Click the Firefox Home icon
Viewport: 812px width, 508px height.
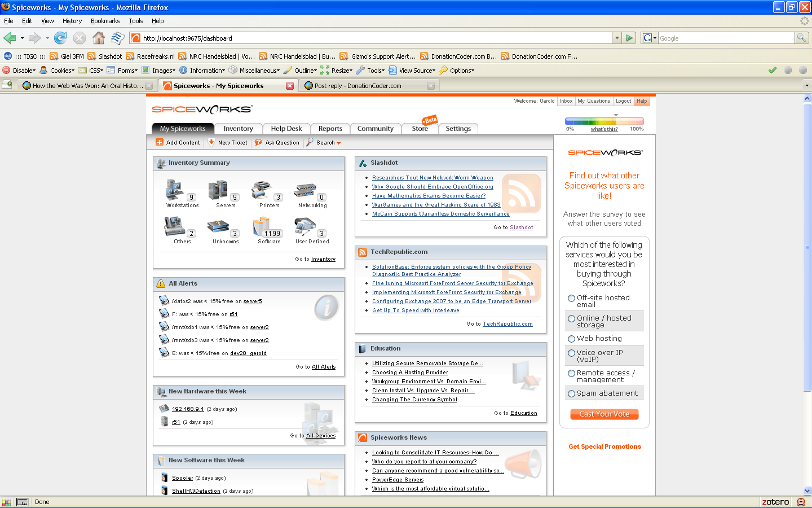click(99, 38)
